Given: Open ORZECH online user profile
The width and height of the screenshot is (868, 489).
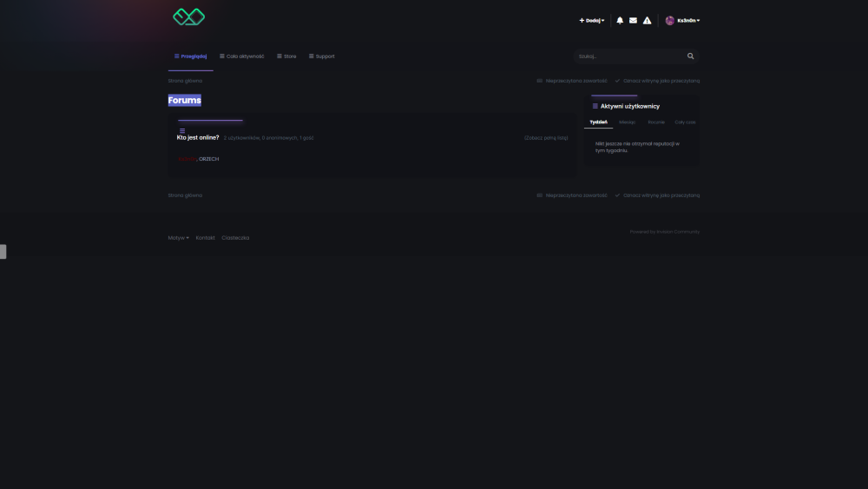Looking at the screenshot, I should tap(208, 159).
